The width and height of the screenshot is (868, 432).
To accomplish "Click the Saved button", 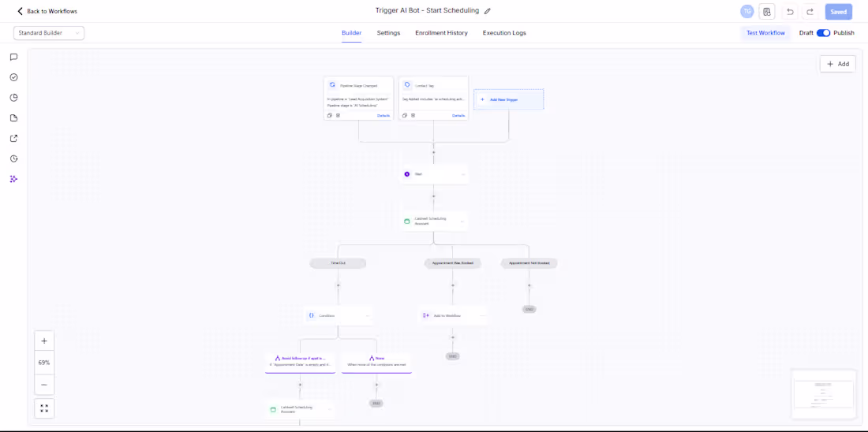I will (838, 12).
